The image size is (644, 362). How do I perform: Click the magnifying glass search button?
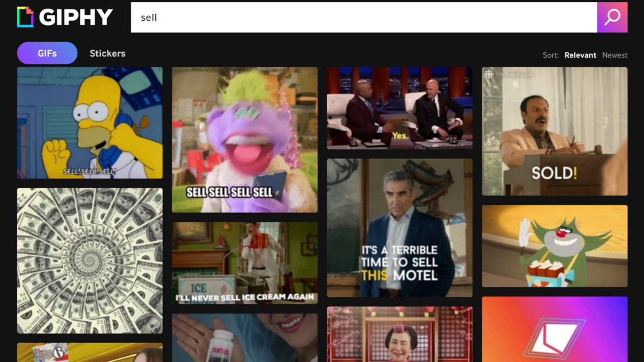pyautogui.click(x=612, y=17)
